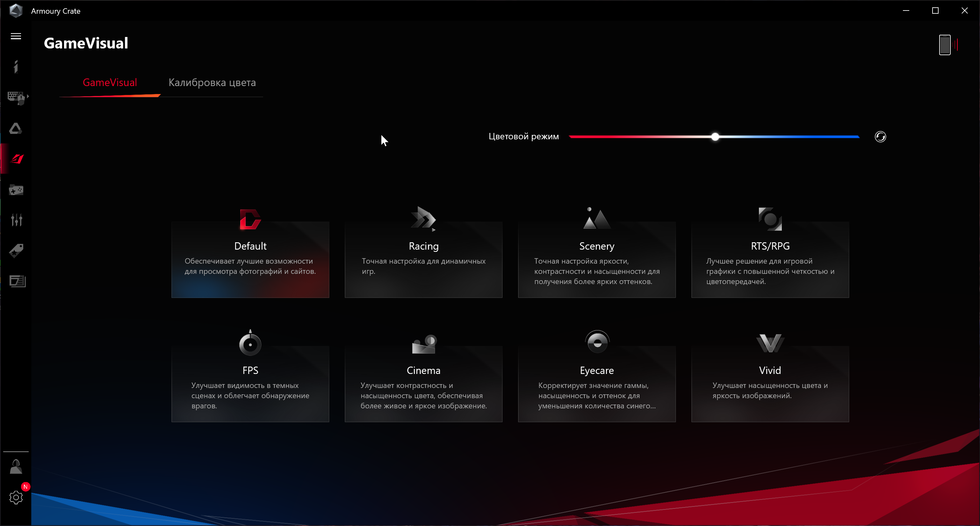Select the Vivid display mode
This screenshot has width=980, height=526.
tap(770, 383)
